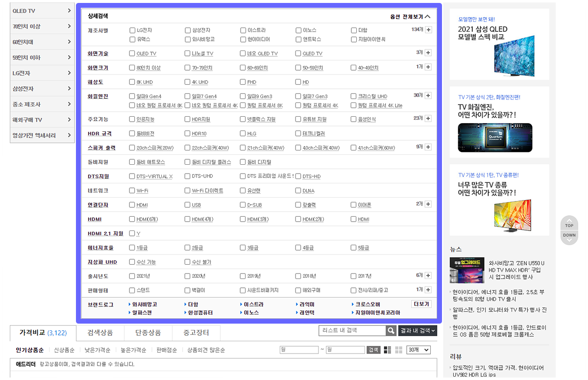The width and height of the screenshot is (588, 380).
Task: Switch to the 가격비교 tab
Action: [43, 333]
